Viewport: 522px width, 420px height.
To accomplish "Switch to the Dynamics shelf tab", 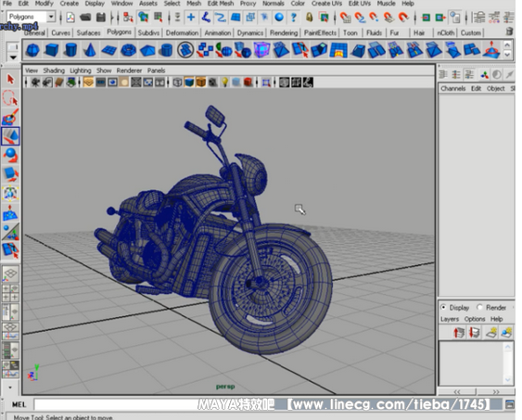I will coord(250,32).
